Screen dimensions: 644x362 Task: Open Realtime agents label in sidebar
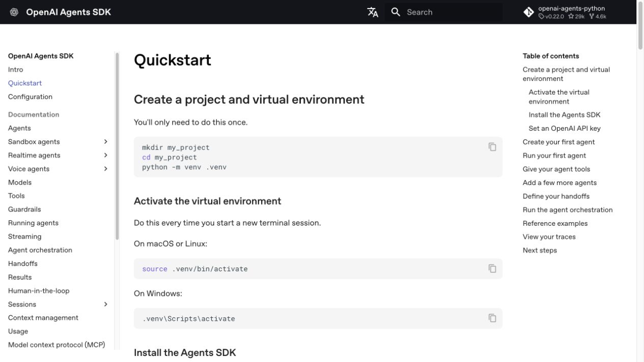[34, 155]
